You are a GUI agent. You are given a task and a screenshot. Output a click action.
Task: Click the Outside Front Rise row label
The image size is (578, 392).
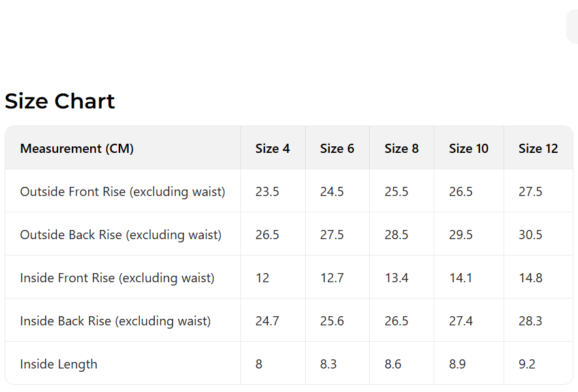123,191
